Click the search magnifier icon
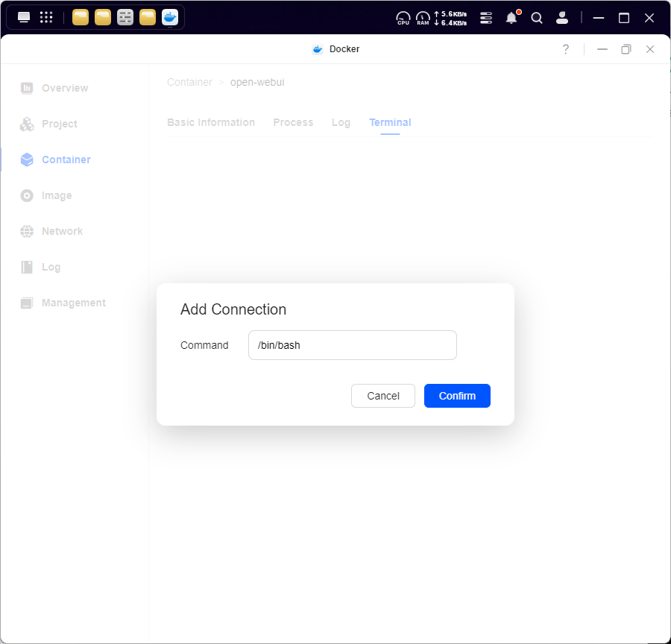 tap(537, 18)
